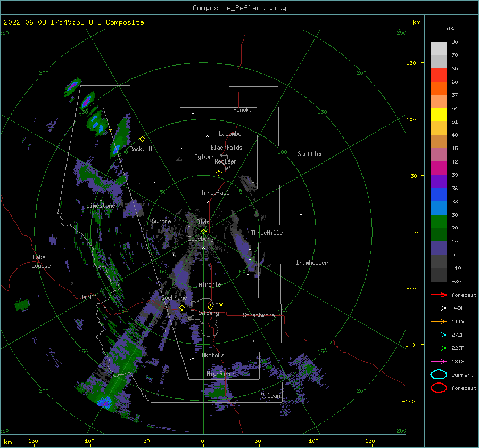Click the blue-core storm cell at bottom left
This screenshot has height=448, width=479.
click(x=105, y=402)
